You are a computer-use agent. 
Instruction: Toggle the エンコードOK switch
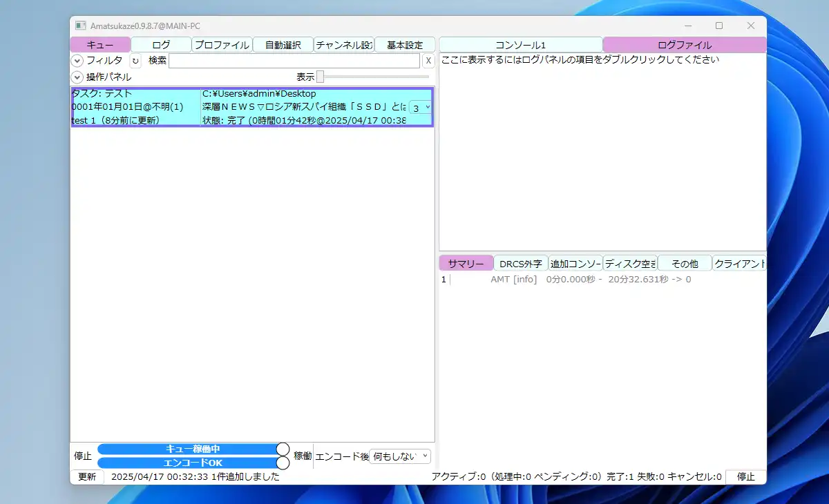[x=193, y=463]
